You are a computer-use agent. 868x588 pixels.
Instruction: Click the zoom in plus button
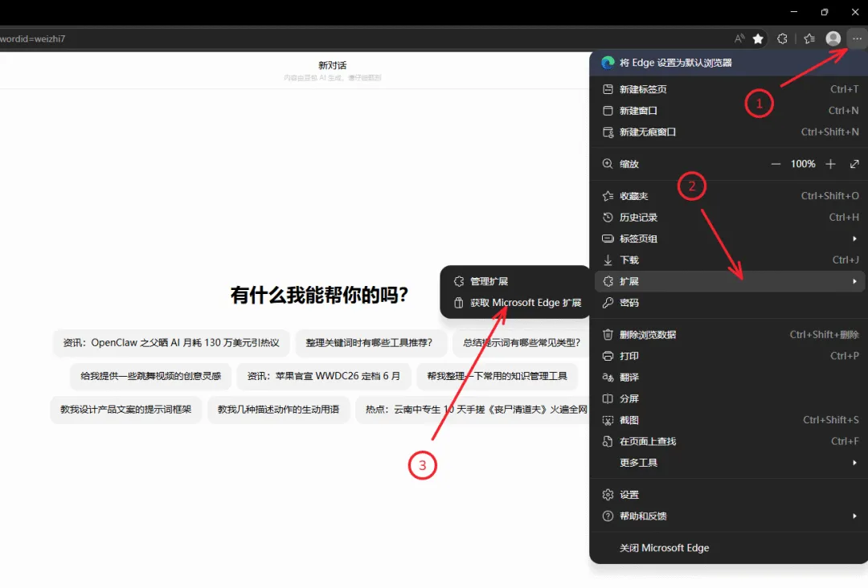click(x=830, y=165)
